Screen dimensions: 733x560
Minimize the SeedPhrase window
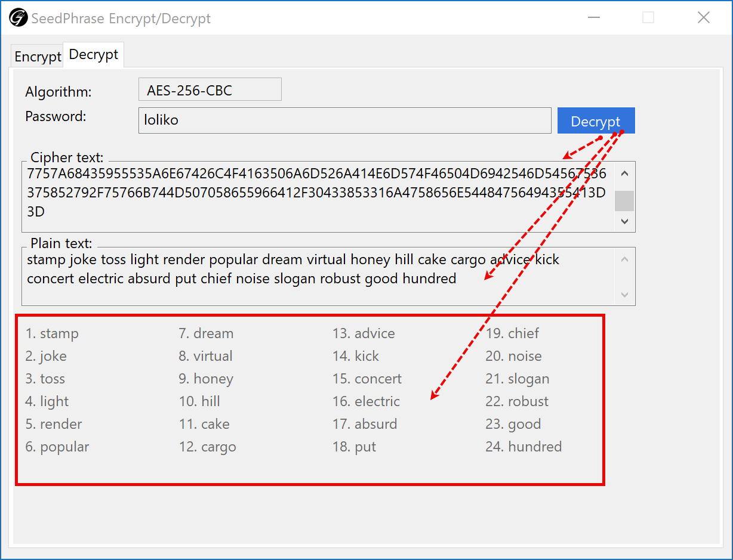pyautogui.click(x=593, y=18)
